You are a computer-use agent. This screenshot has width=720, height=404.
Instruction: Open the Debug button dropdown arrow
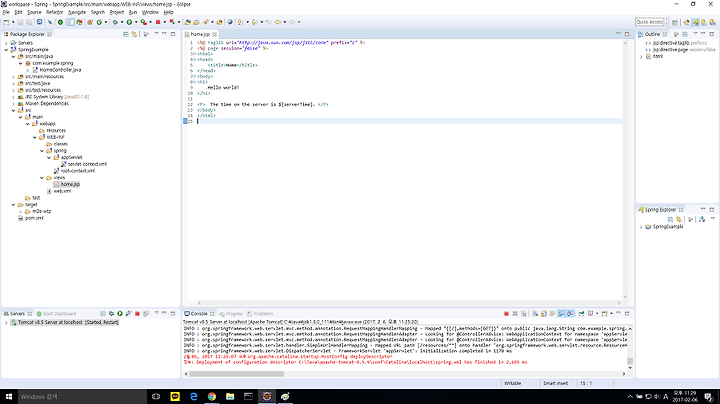(122, 22)
